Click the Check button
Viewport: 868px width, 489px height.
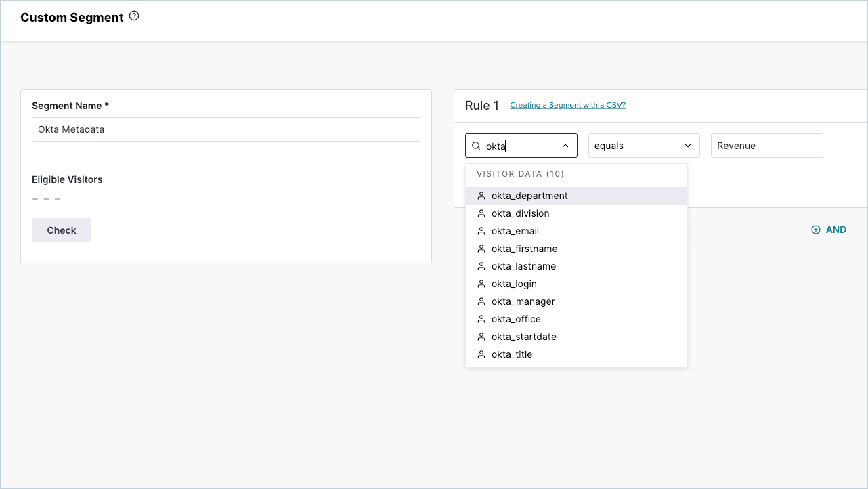[62, 230]
